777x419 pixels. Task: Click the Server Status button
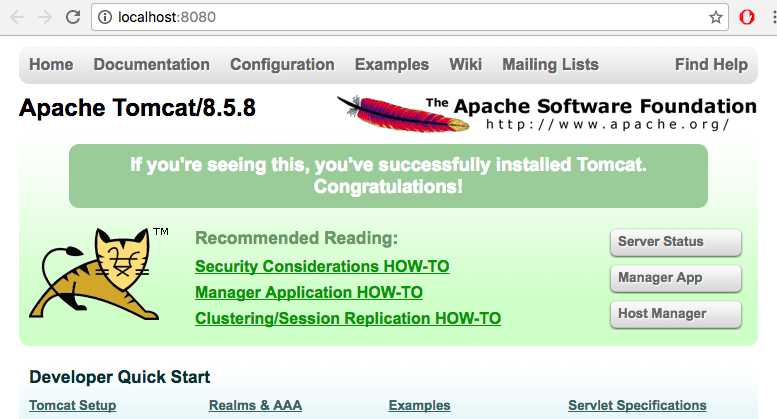(x=676, y=242)
